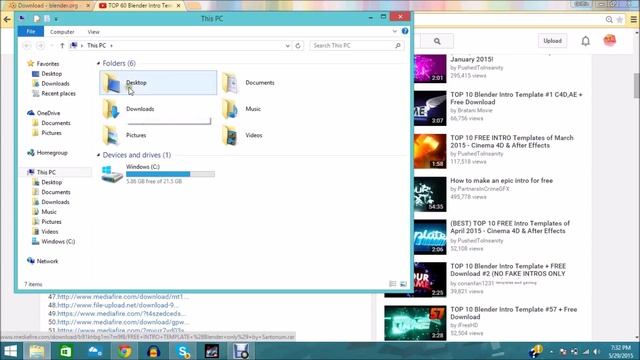640x360 pixels.
Task: Open the File tab in Explorer
Action: [x=31, y=31]
